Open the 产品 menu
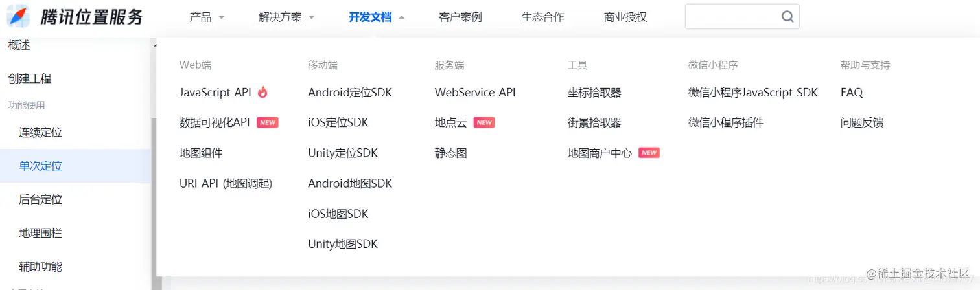 201,17
